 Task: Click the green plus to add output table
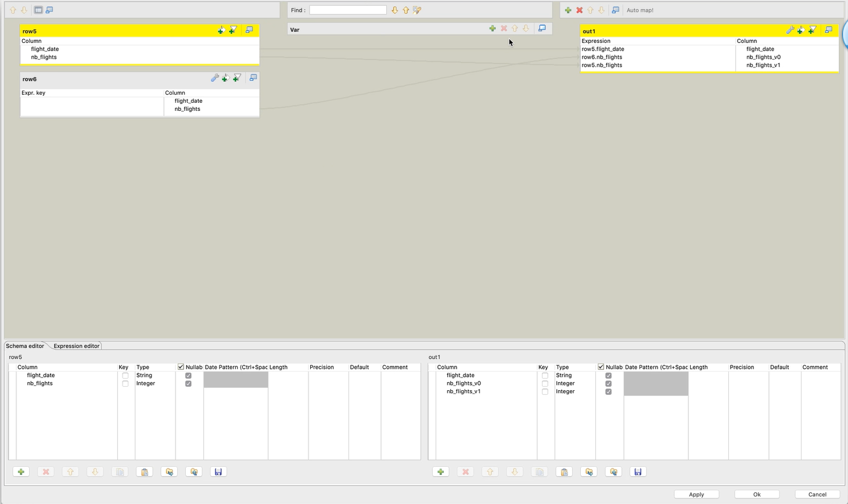tap(568, 10)
